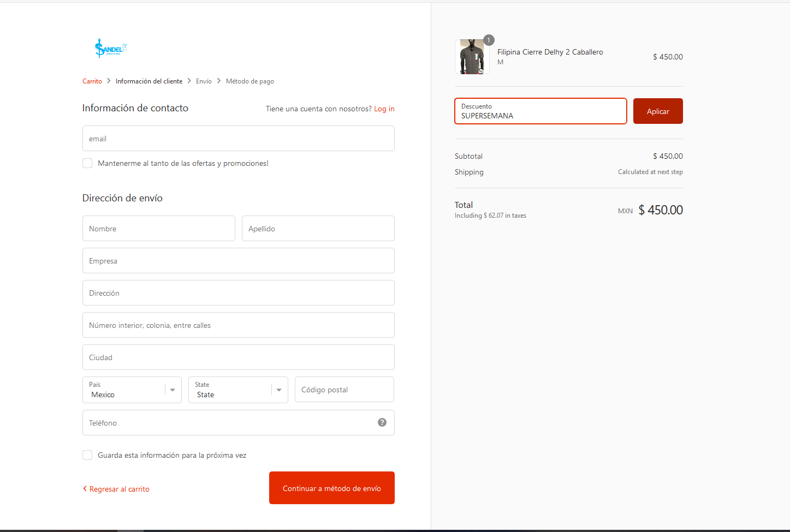
Task: Select Información del cliente breadcrumb step
Action: pyautogui.click(x=149, y=81)
